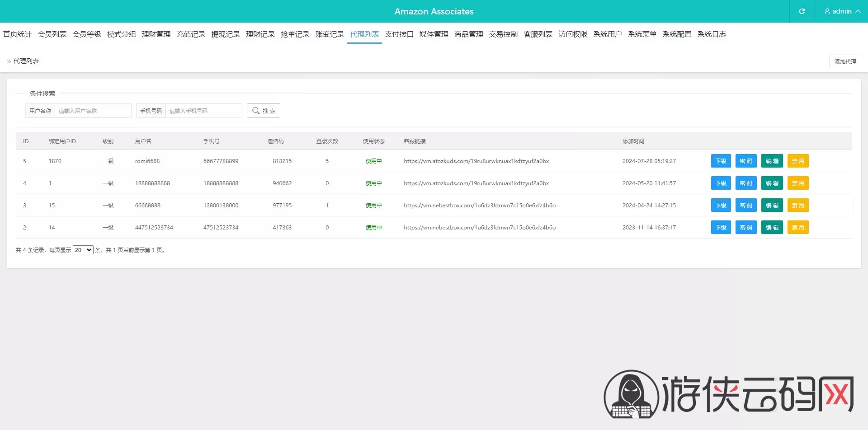This screenshot has height=430, width=868.
Task: Open 提现记录 menu item
Action: pyautogui.click(x=226, y=34)
